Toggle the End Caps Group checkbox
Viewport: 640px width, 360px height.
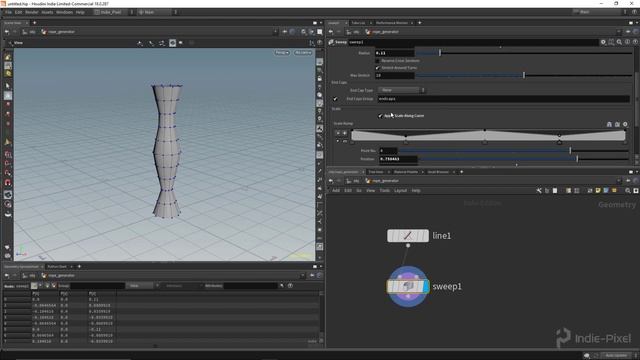[x=335, y=99]
